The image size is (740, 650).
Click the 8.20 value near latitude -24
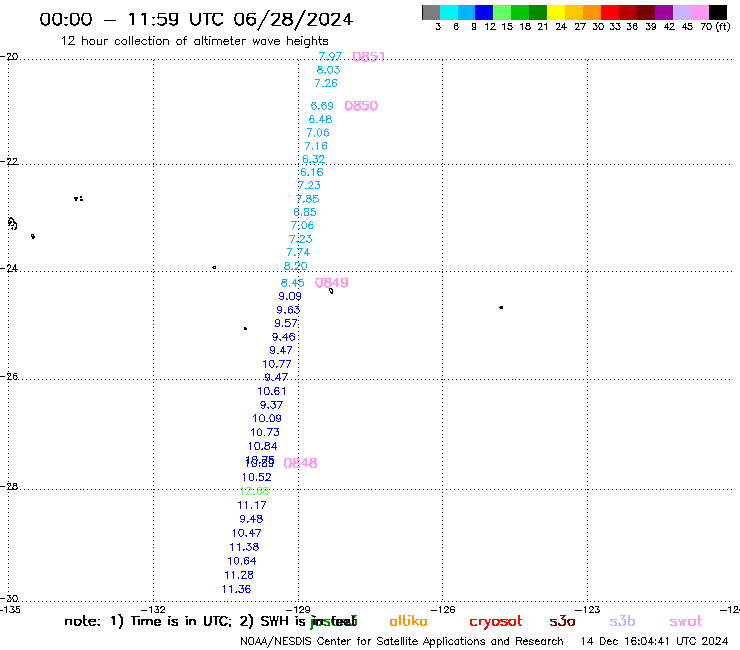click(x=295, y=266)
